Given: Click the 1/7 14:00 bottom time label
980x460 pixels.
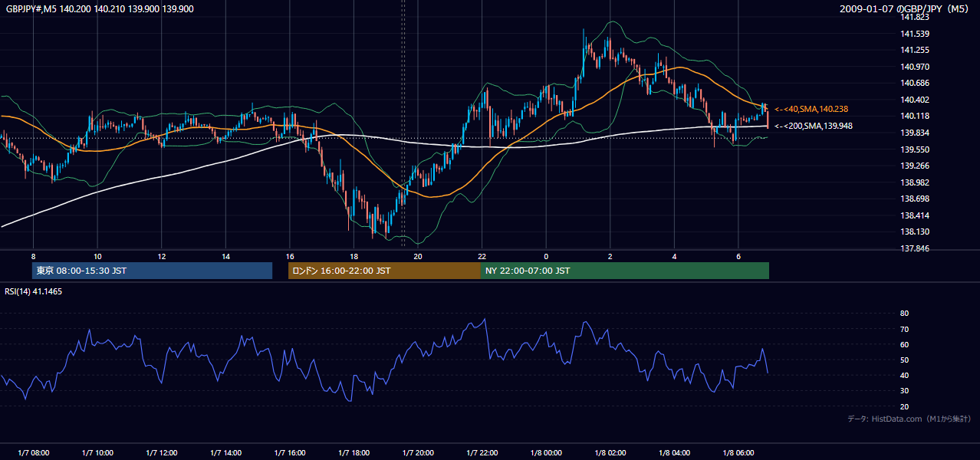Looking at the screenshot, I should [x=226, y=452].
